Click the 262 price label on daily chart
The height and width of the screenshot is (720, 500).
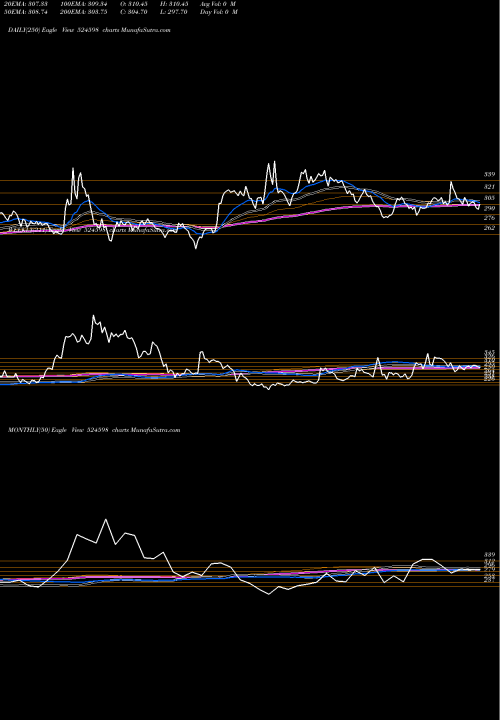[489, 228]
